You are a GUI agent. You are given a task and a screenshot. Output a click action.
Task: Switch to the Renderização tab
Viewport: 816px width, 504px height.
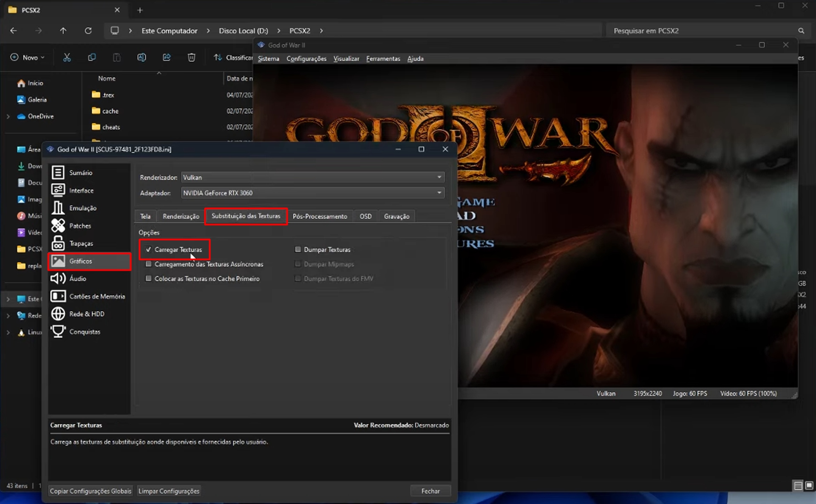point(181,215)
